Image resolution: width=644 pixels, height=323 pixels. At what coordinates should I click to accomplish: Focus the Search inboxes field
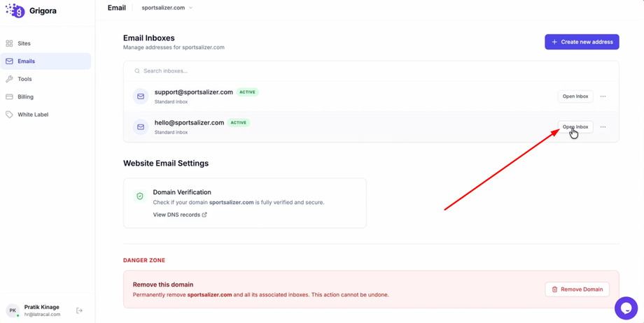[371, 71]
